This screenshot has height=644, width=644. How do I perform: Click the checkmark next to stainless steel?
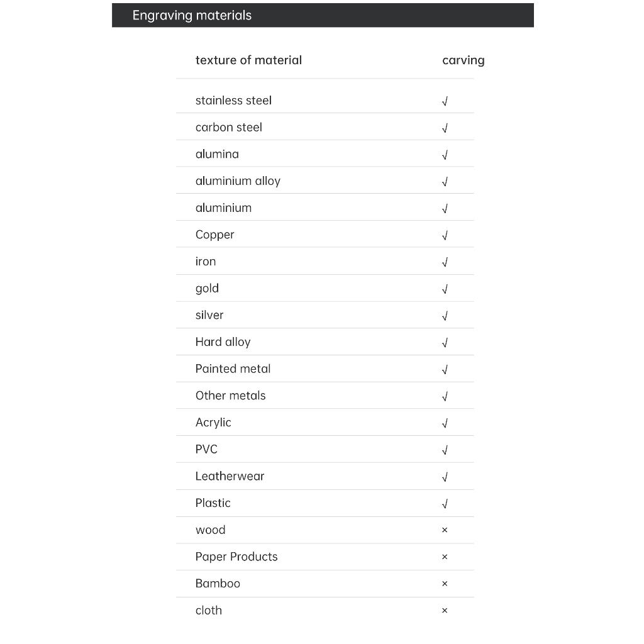click(x=445, y=101)
